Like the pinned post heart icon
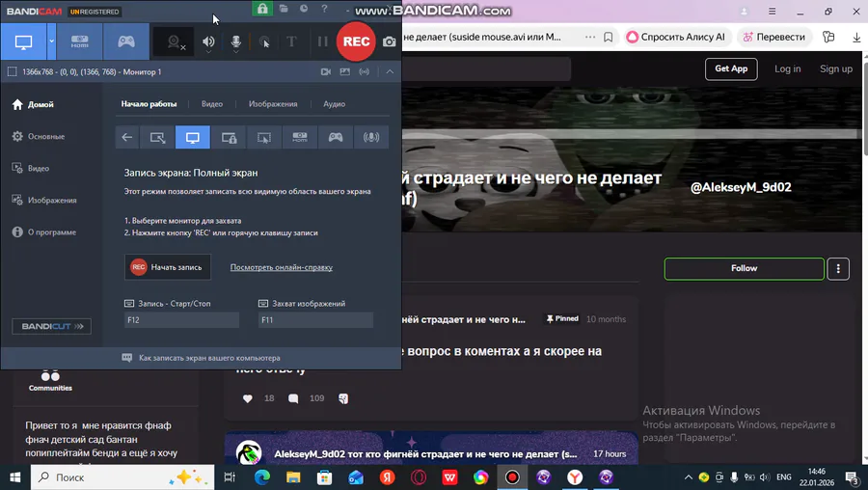 click(248, 398)
